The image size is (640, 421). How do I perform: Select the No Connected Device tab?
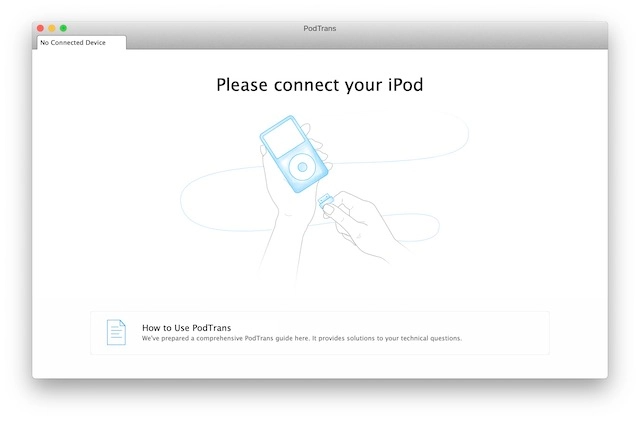81,42
